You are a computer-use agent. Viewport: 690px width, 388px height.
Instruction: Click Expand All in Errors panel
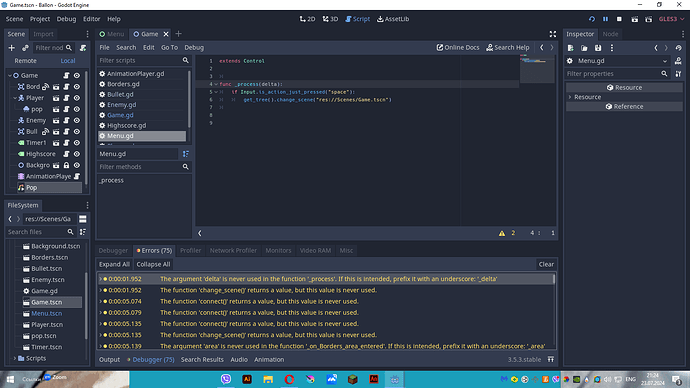pos(114,264)
